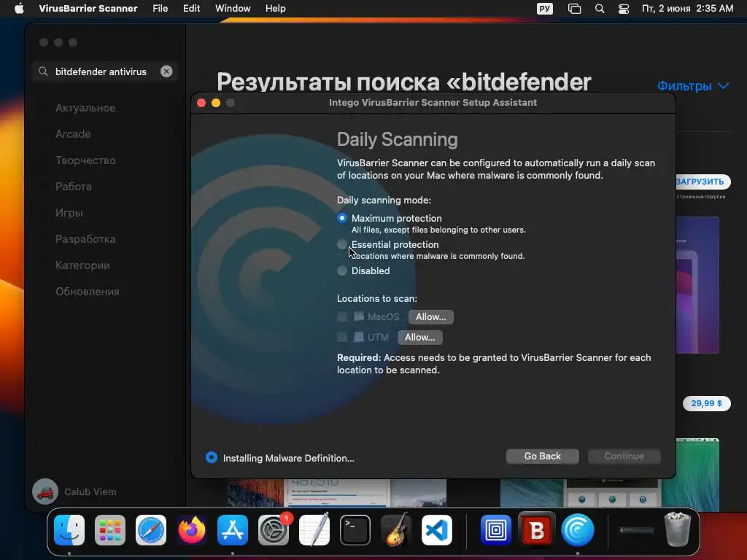
Task: Open app screenshot thumbnail at bottom right
Action: coord(610,474)
